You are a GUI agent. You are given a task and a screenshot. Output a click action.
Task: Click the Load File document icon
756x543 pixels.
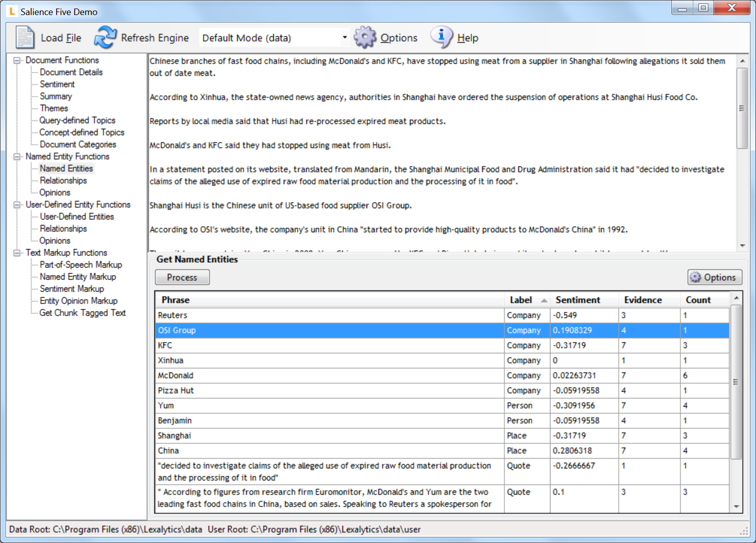25,38
